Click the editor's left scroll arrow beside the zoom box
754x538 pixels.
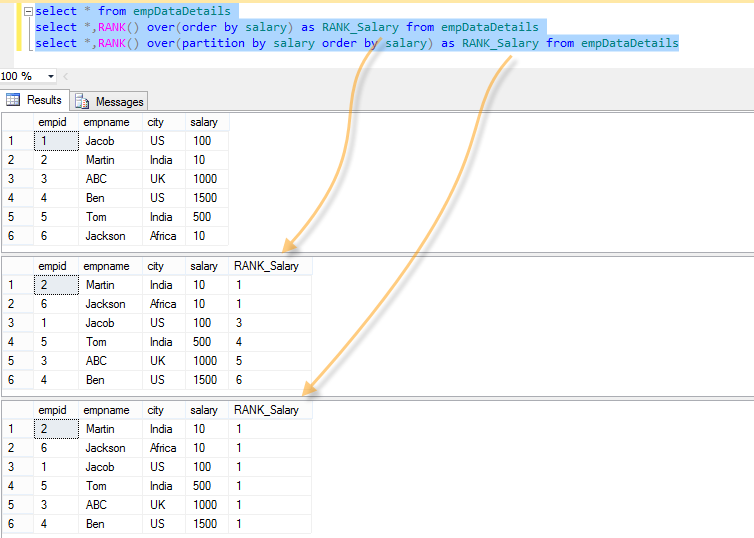[66, 76]
